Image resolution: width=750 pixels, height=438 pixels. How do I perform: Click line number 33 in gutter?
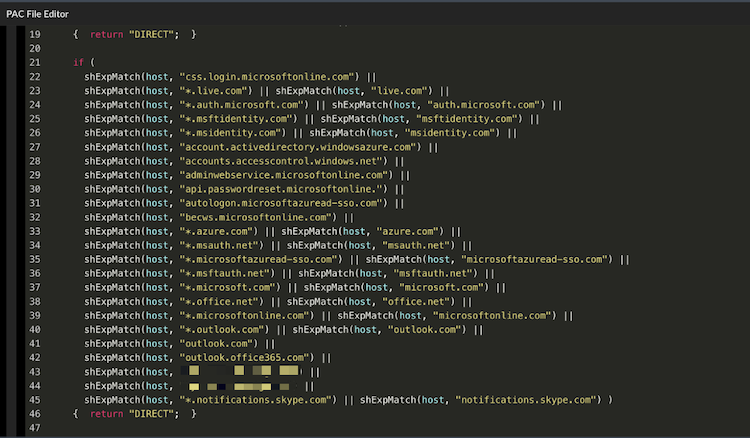coord(35,231)
